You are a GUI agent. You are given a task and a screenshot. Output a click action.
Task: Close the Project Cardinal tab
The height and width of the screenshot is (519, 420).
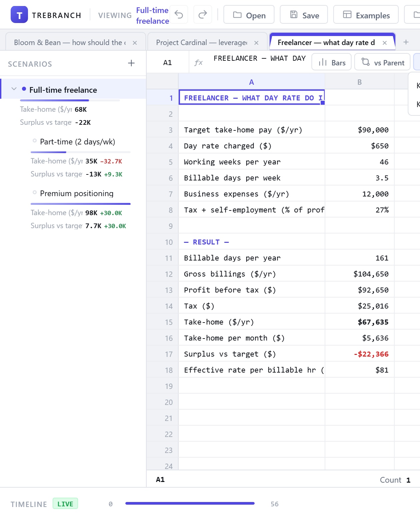coord(256,43)
